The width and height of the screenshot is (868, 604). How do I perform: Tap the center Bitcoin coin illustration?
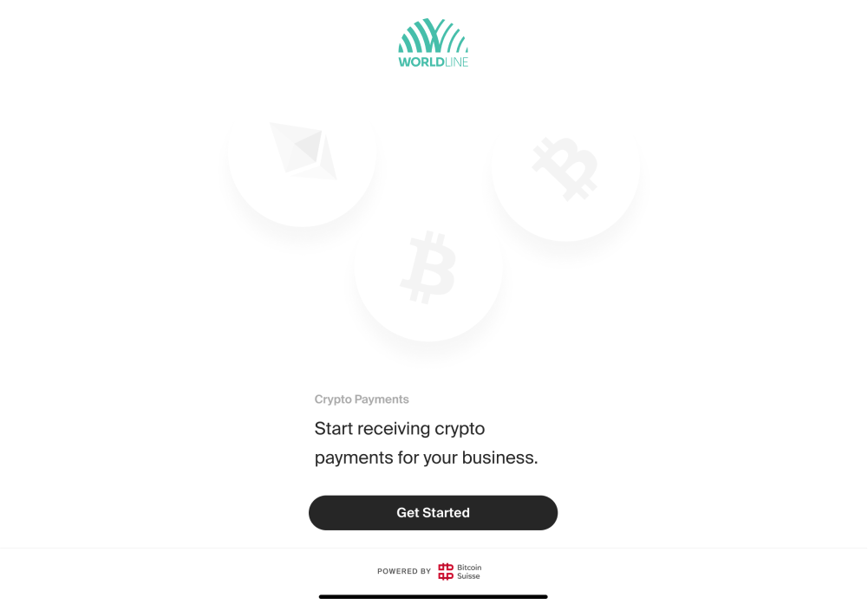428,268
